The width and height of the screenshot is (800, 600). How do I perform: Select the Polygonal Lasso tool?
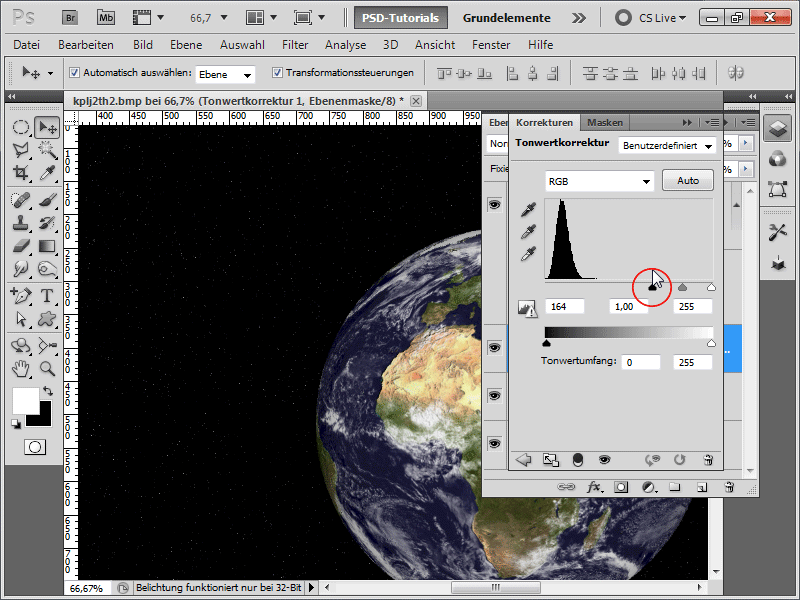20,150
